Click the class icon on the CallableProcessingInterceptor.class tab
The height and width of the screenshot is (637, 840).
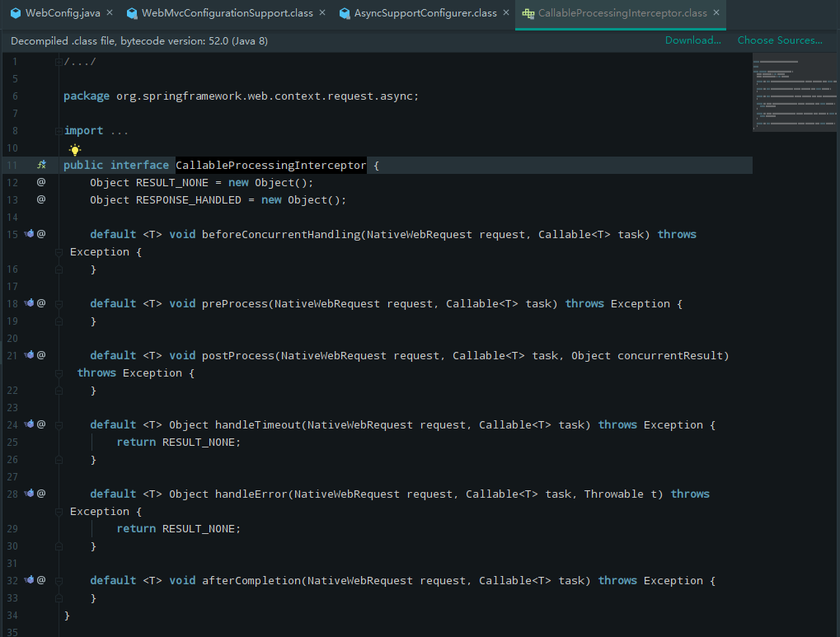[528, 13]
